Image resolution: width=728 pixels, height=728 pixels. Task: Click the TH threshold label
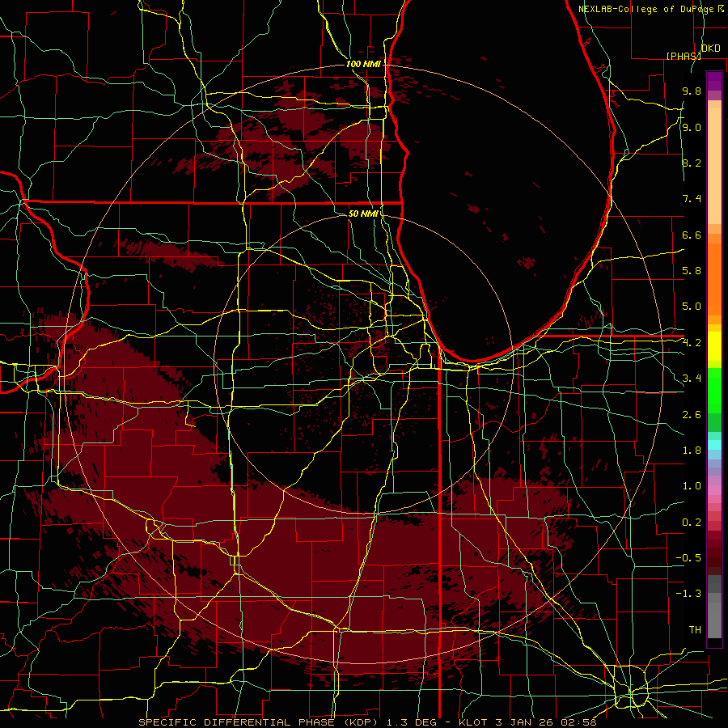(x=695, y=629)
